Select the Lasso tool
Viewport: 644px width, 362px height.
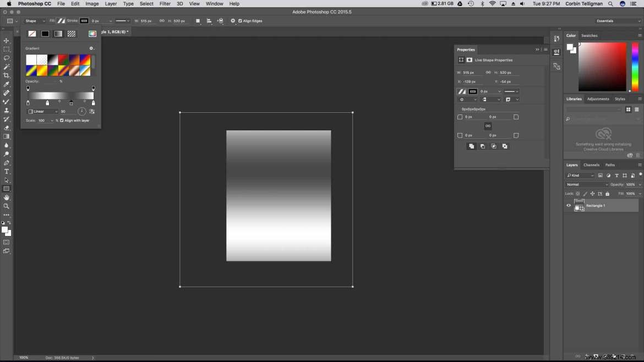coord(7,58)
